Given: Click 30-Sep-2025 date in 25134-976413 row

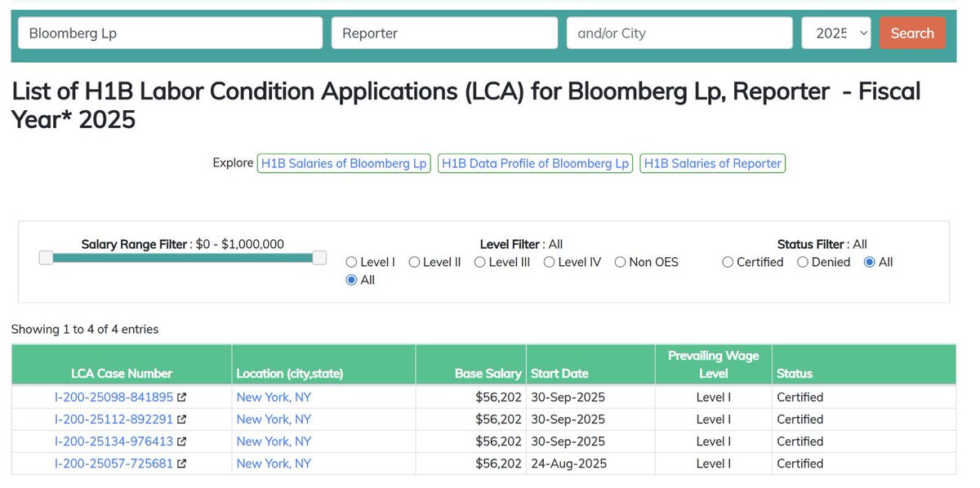Looking at the screenshot, I should click(x=568, y=441).
